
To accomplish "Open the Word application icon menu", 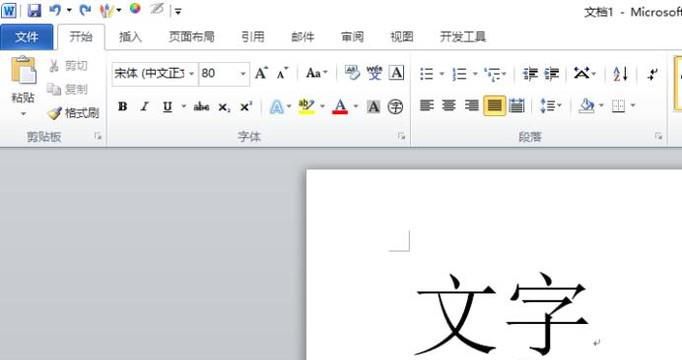I will click(9, 10).
